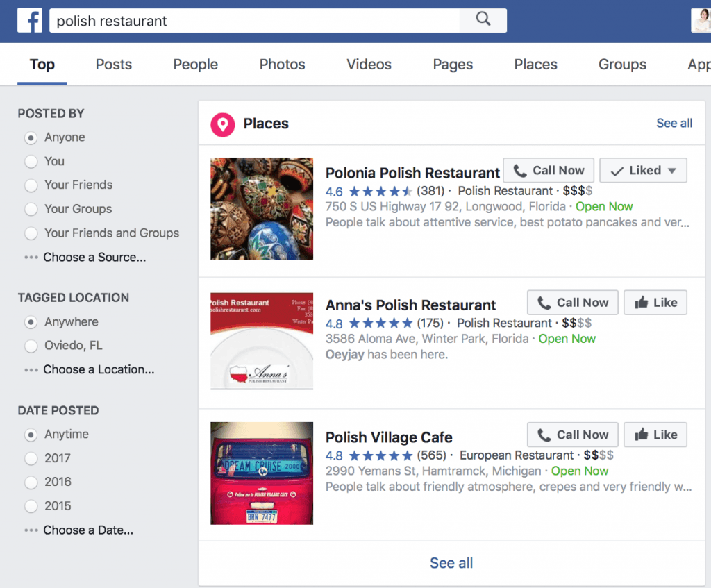Switch to the Pages tab
Image resolution: width=711 pixels, height=588 pixels.
453,65
